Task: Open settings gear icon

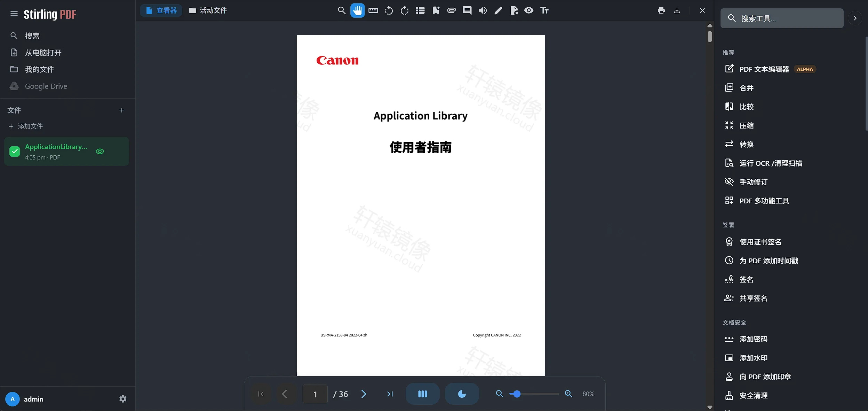Action: (x=123, y=399)
